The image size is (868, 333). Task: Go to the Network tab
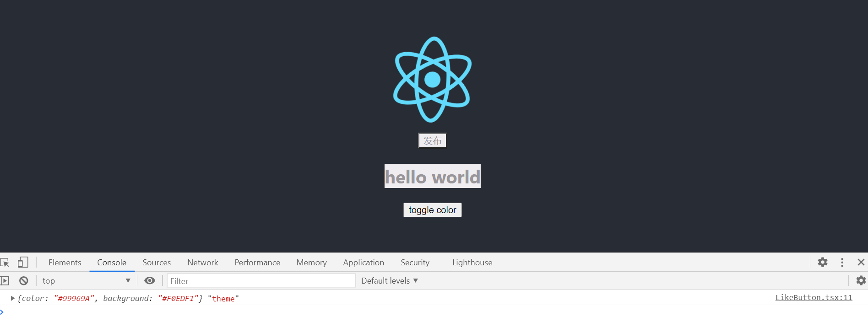pyautogui.click(x=203, y=263)
